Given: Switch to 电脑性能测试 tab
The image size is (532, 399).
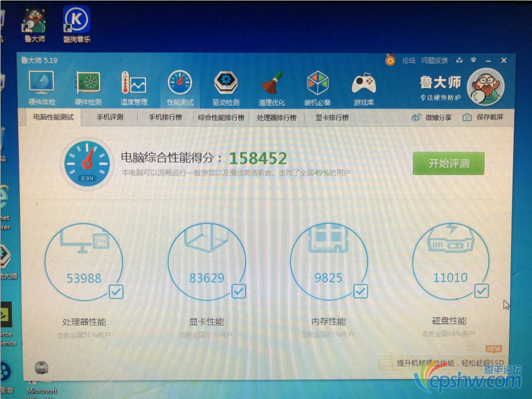Looking at the screenshot, I should pos(53,117).
